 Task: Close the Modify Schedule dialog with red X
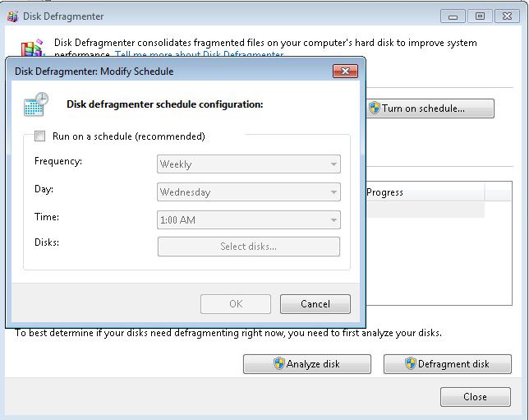(x=345, y=72)
